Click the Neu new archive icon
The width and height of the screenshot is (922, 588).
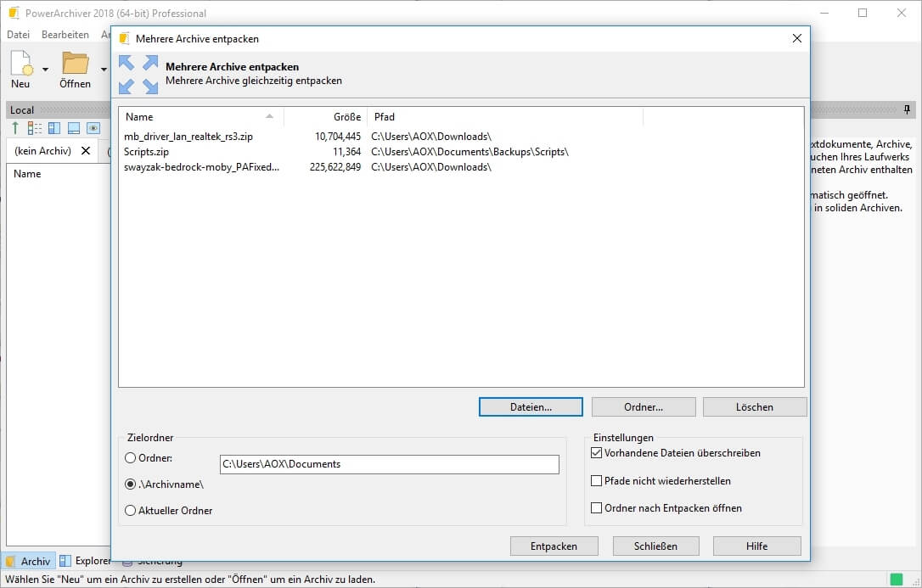[20, 64]
